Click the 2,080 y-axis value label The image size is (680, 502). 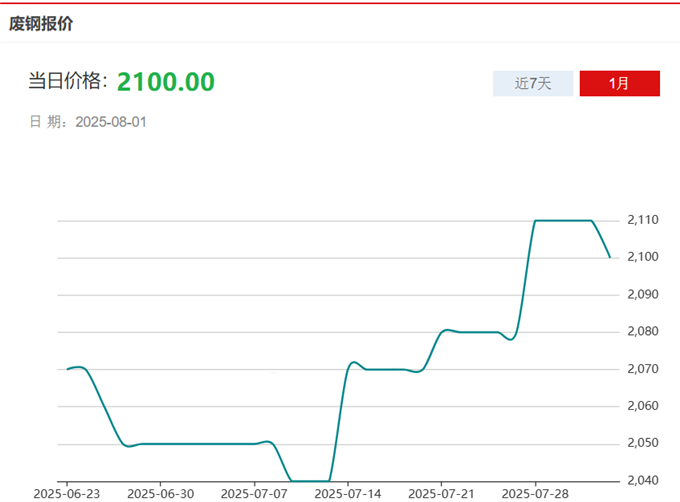pyautogui.click(x=644, y=331)
